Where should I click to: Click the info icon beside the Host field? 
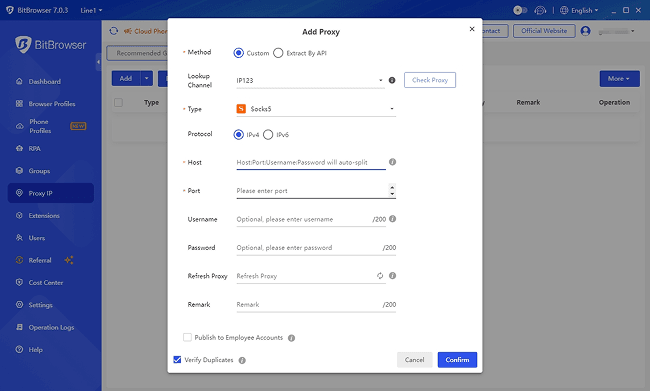(392, 162)
